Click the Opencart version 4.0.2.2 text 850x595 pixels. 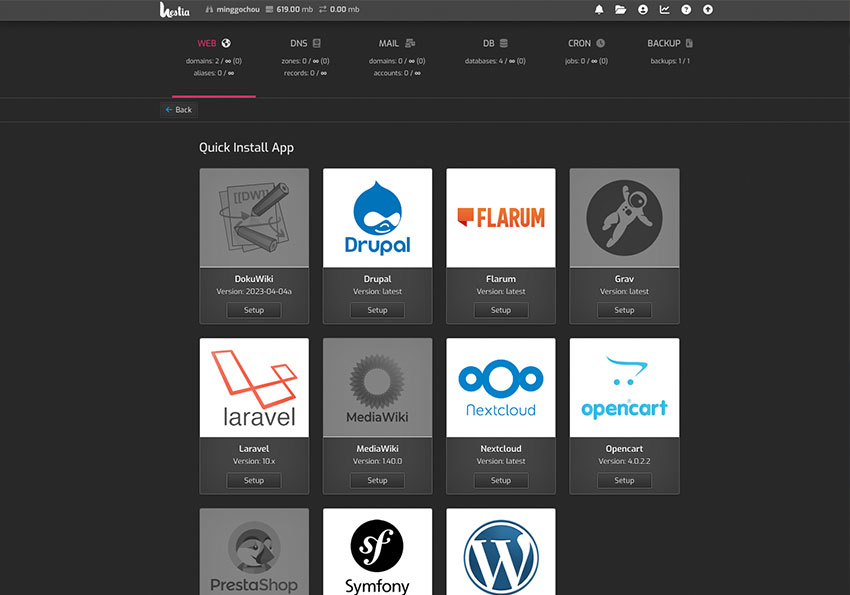(x=624, y=462)
